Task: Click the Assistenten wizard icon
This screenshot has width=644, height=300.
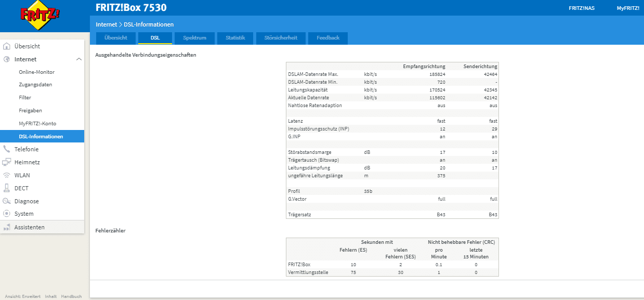Action: coord(7,227)
